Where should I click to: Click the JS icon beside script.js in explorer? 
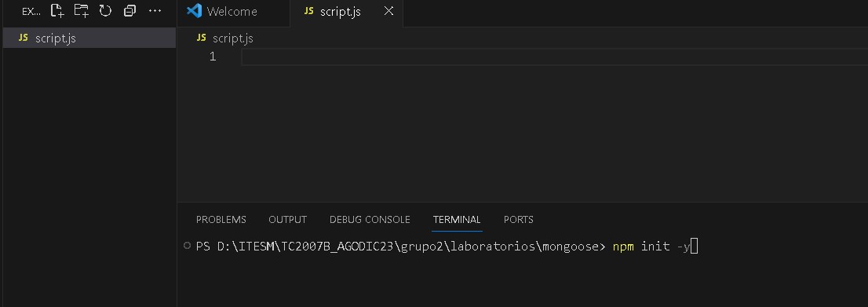coord(24,38)
